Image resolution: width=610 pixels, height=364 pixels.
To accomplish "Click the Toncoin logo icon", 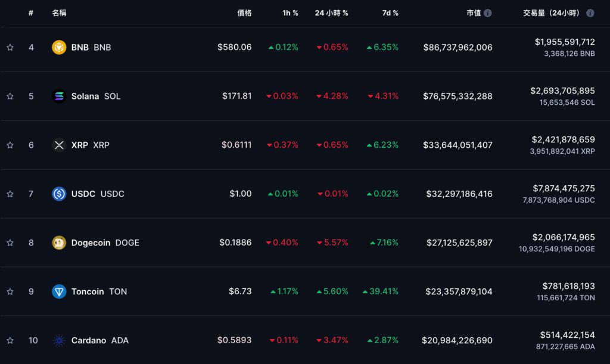I will point(59,291).
